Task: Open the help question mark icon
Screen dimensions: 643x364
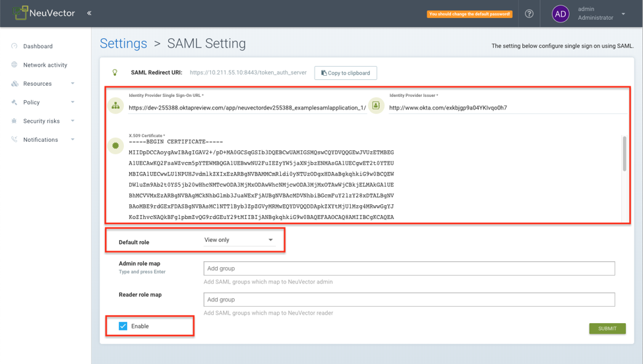Action: click(x=529, y=14)
